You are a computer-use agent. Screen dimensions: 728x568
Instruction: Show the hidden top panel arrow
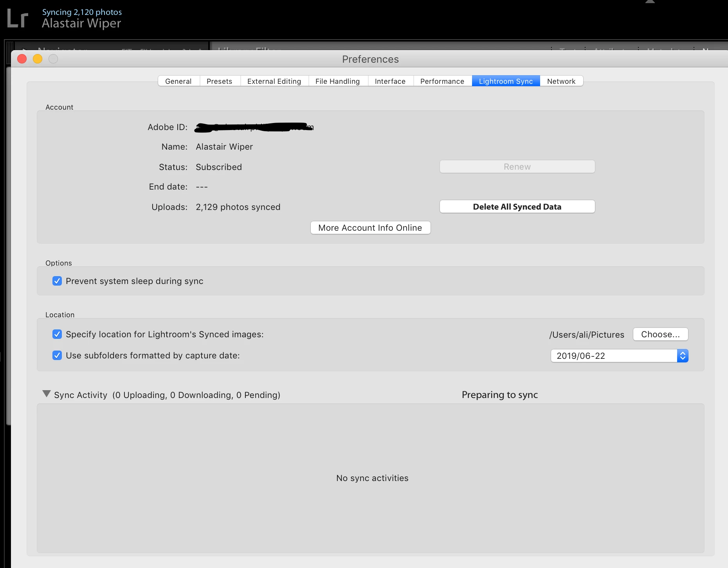pos(650,2)
